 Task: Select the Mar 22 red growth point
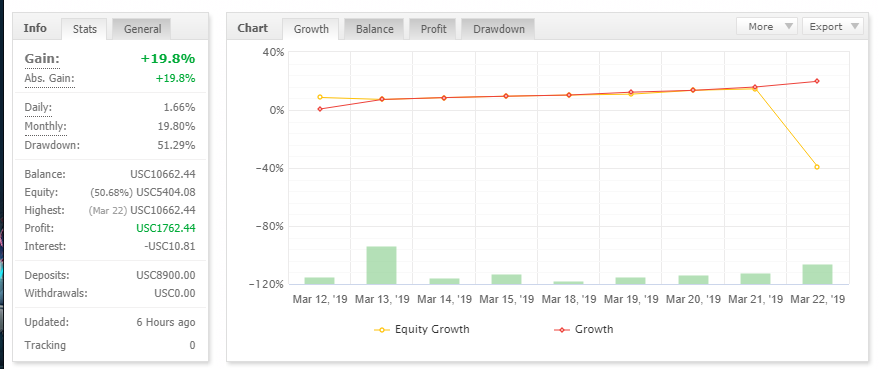click(x=817, y=81)
